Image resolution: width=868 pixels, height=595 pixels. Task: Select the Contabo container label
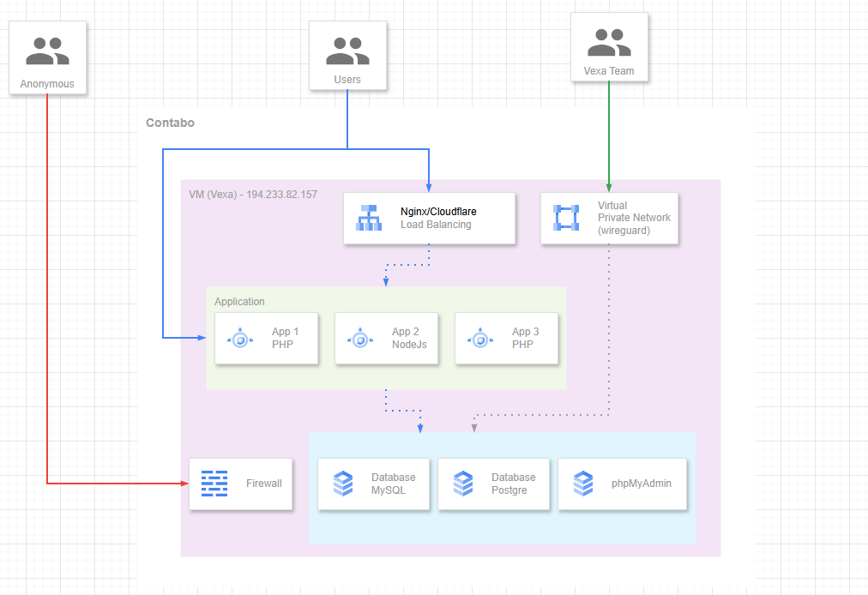point(170,123)
